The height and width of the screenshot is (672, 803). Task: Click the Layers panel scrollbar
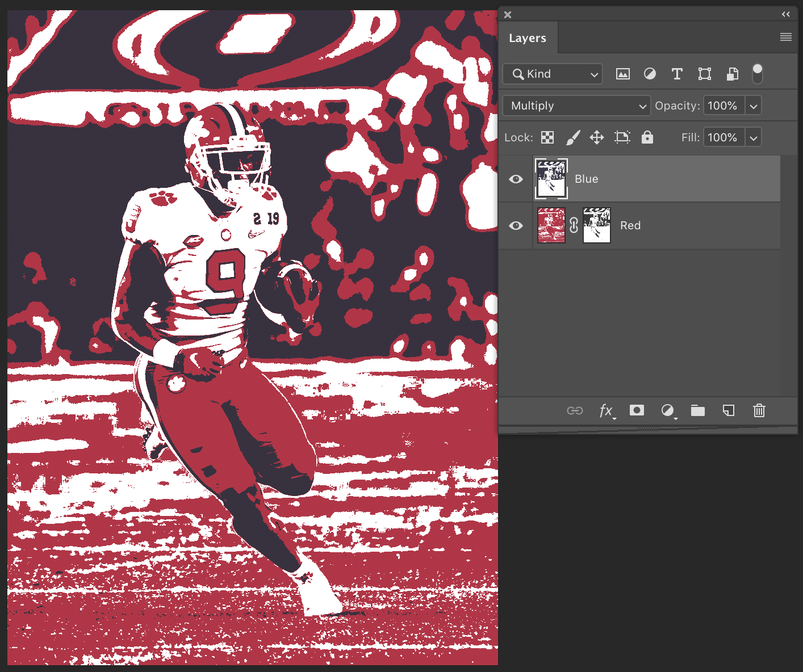point(789,275)
